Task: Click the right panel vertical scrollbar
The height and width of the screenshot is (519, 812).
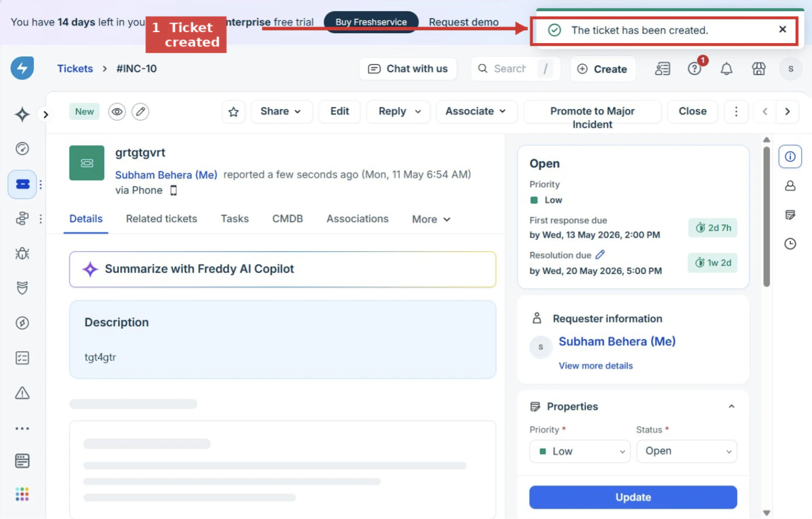Action: click(766, 216)
